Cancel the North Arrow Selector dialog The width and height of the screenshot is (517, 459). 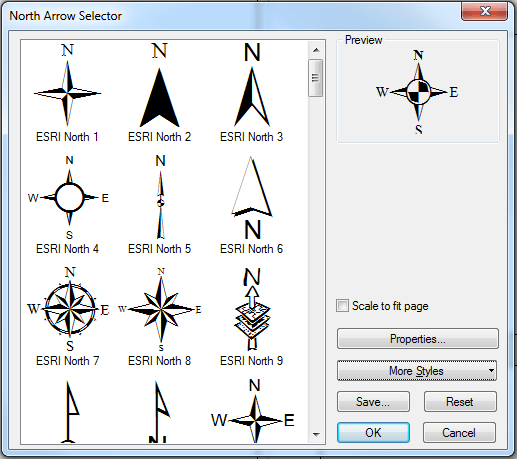click(459, 433)
